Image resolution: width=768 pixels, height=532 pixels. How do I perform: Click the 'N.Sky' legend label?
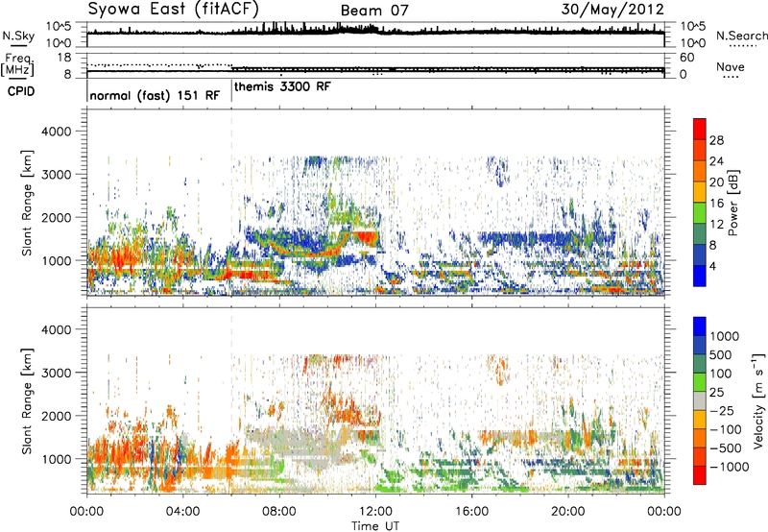click(18, 36)
